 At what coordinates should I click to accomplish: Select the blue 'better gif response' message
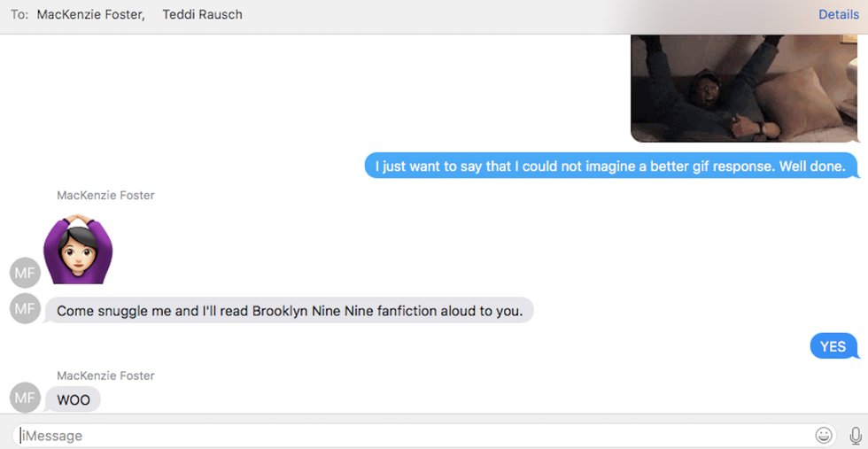pos(611,166)
